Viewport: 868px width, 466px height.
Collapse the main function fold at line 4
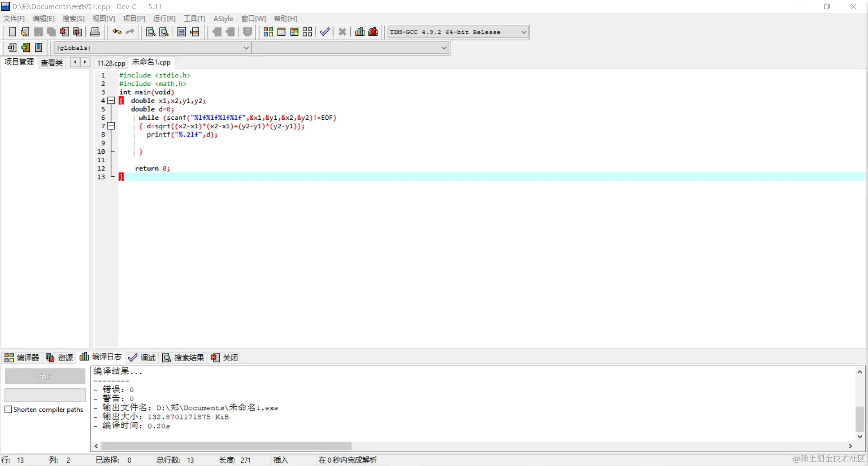(111, 101)
